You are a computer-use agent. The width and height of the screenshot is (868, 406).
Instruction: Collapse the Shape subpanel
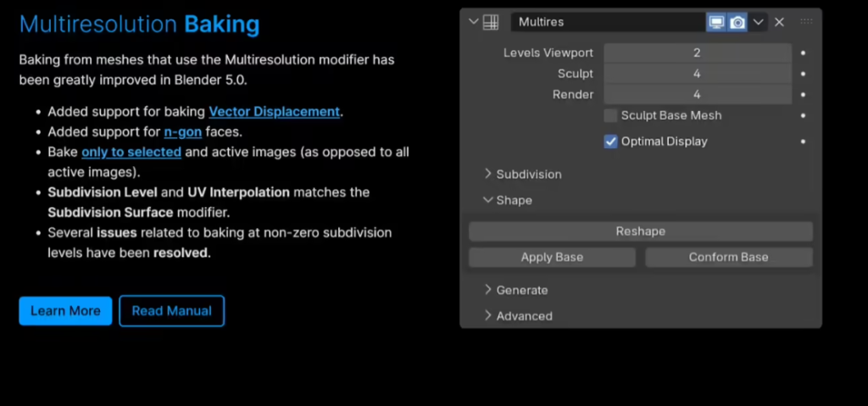tap(508, 200)
